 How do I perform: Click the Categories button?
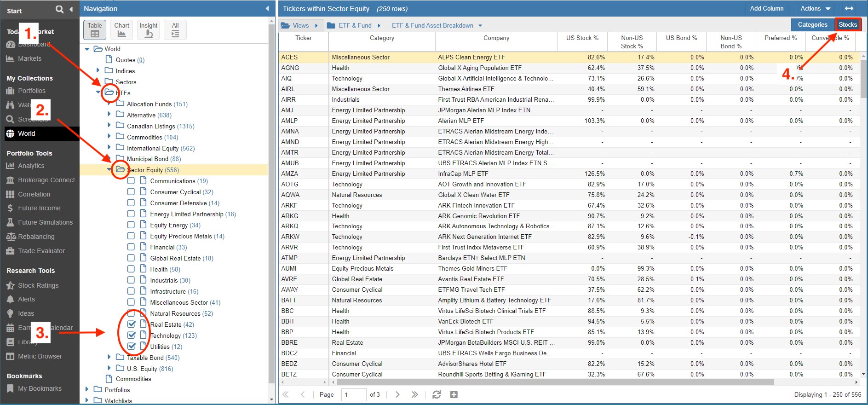click(x=812, y=25)
